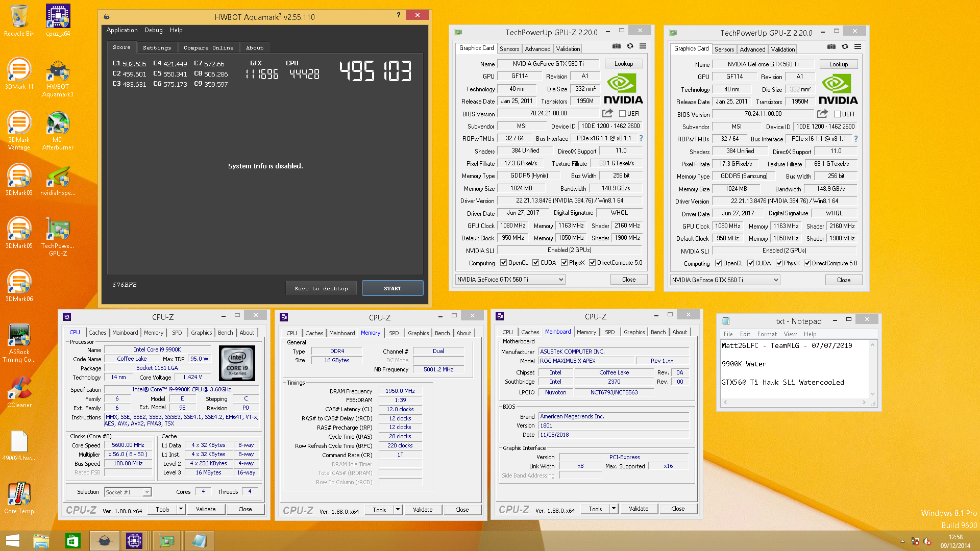Take screenshot with camera icon in right GPU-Z
Image resolution: width=980 pixels, height=551 pixels.
831,47
